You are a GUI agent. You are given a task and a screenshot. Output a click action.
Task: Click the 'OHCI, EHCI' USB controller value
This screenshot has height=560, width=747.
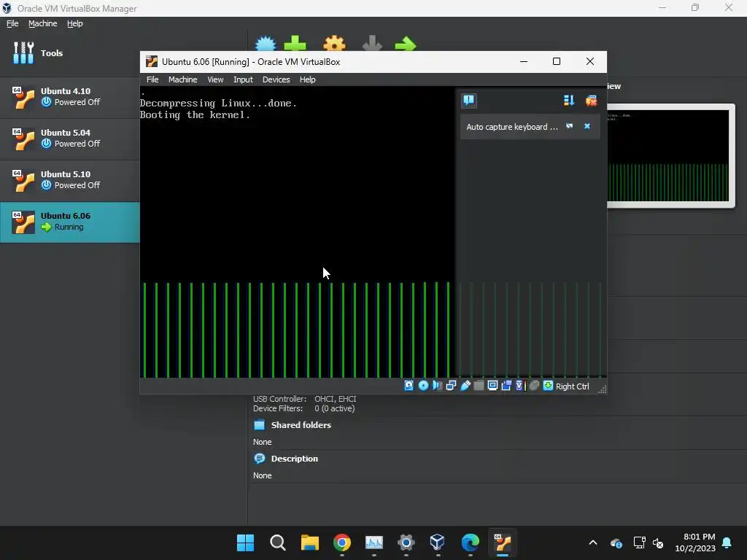pos(335,399)
